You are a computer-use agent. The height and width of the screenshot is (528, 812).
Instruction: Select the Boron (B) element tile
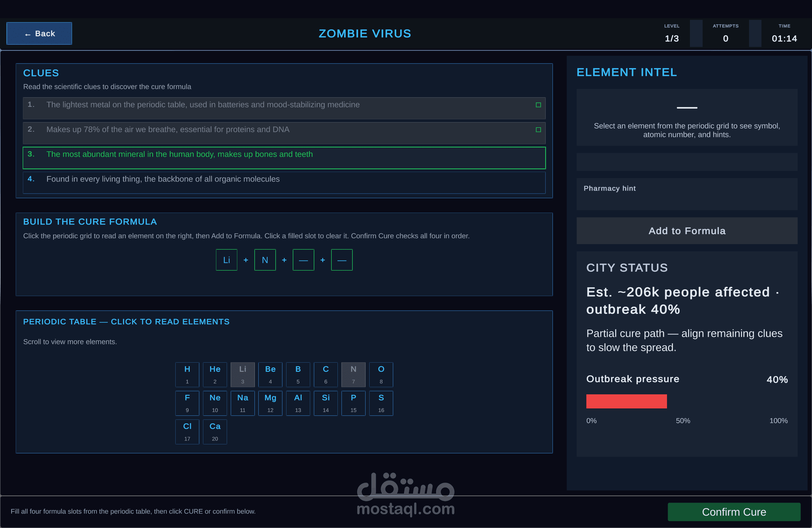(x=298, y=374)
